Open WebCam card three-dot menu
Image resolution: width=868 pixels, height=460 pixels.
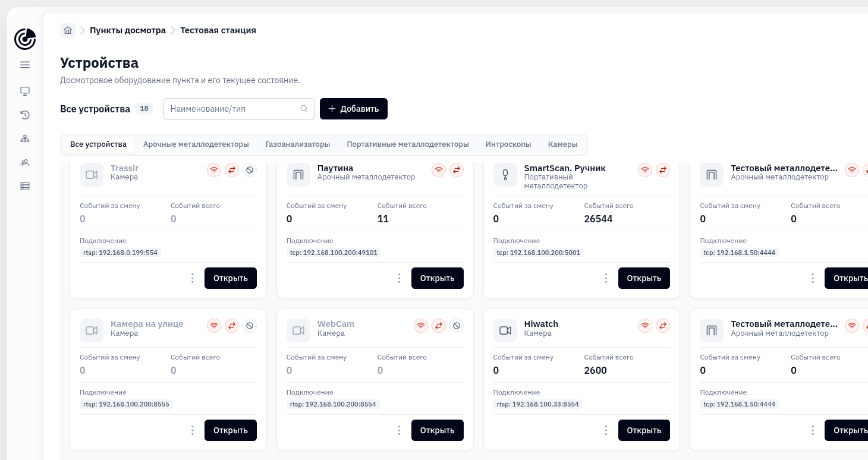point(399,430)
